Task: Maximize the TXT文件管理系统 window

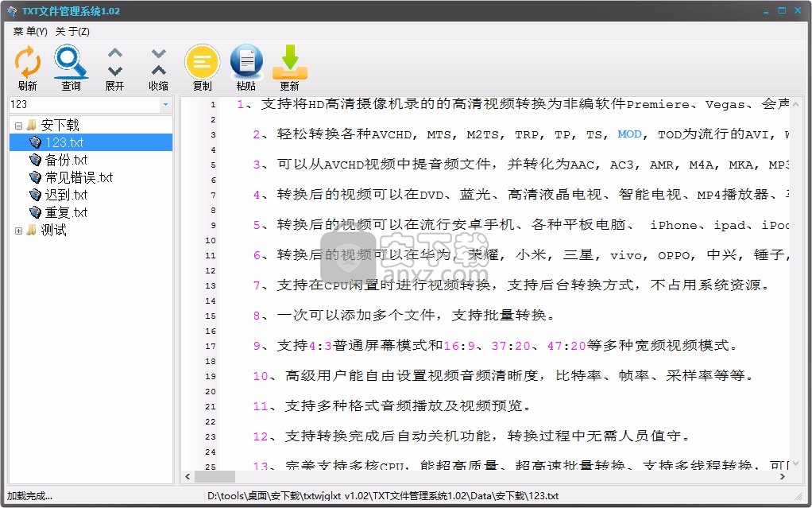Action: click(782, 11)
